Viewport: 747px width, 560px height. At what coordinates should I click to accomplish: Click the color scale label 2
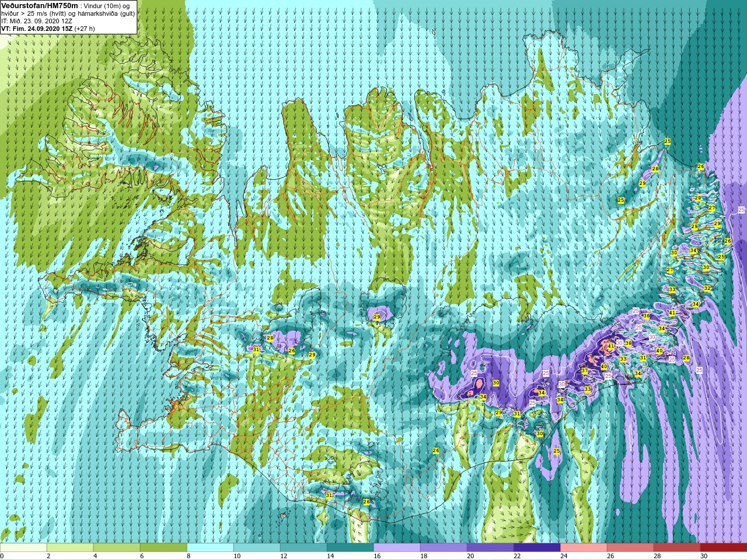click(x=48, y=556)
